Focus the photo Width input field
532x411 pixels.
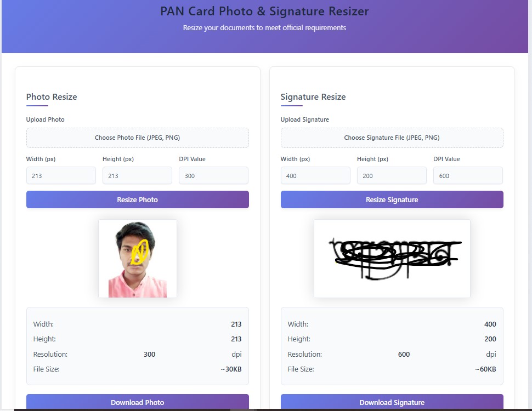[61, 176]
